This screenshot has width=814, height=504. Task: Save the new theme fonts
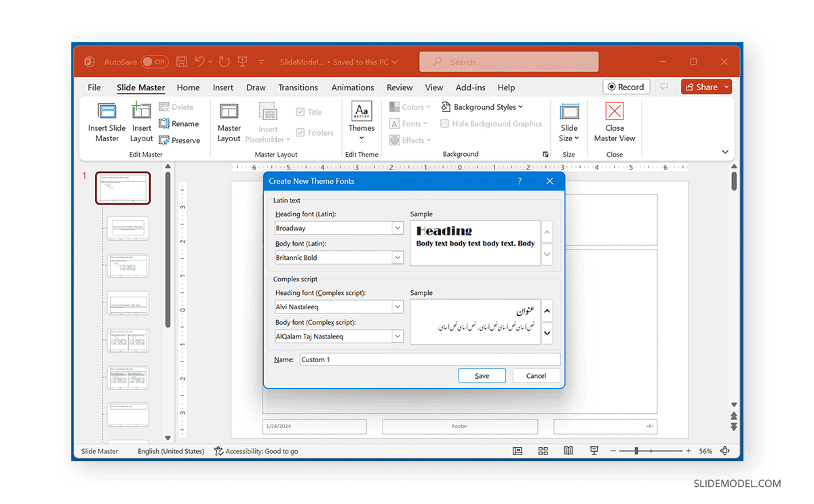(x=482, y=375)
